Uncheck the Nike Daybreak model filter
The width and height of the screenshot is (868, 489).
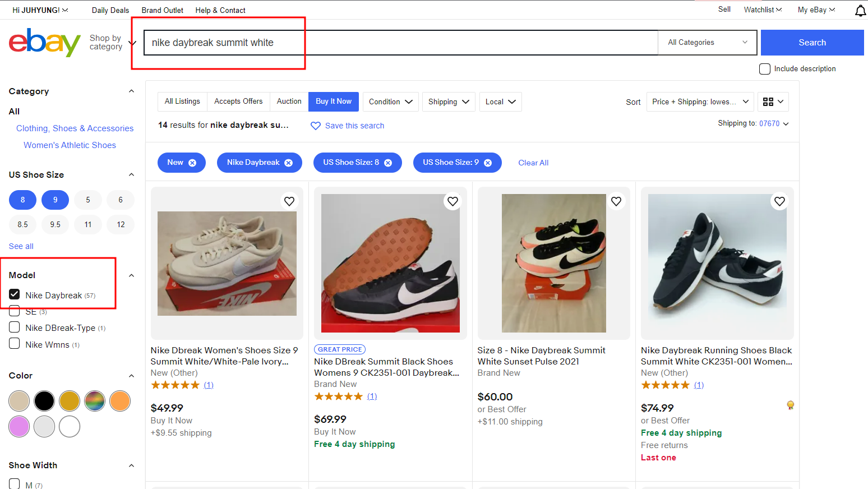(x=15, y=294)
